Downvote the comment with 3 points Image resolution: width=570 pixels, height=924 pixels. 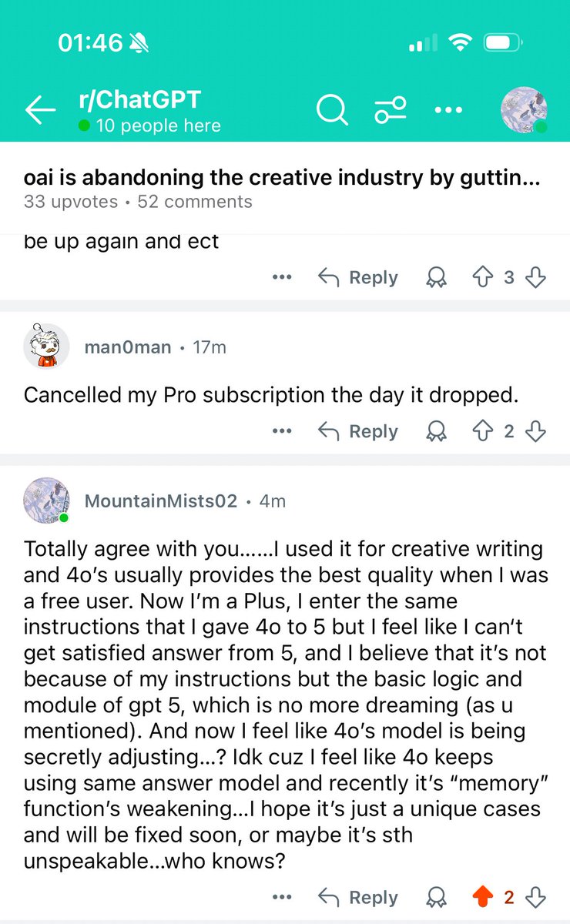[535, 278]
